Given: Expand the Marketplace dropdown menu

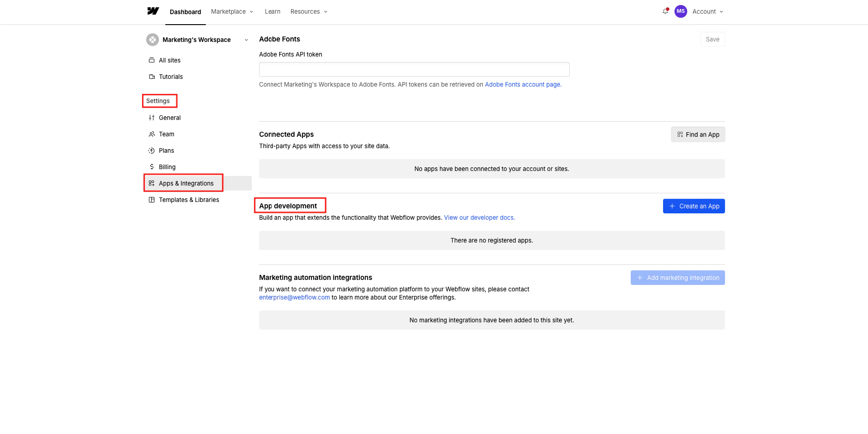Looking at the screenshot, I should (232, 11).
